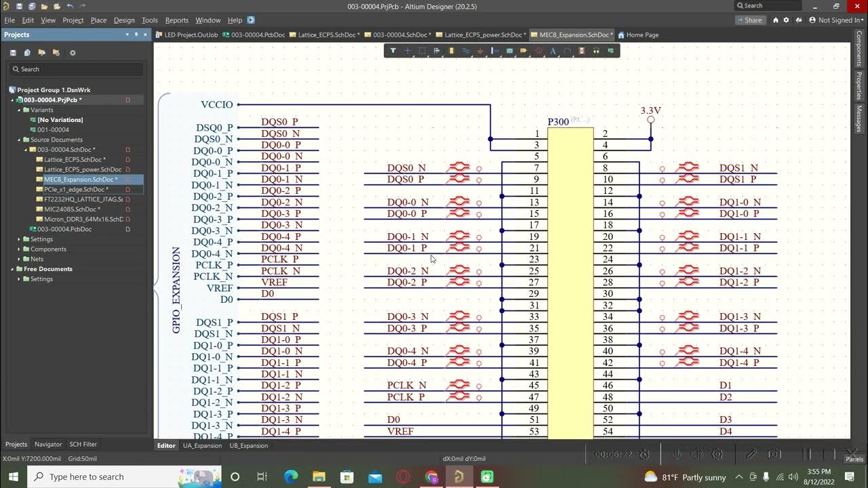Click the Place Port yellow tag icon
868x488 pixels.
point(524,50)
